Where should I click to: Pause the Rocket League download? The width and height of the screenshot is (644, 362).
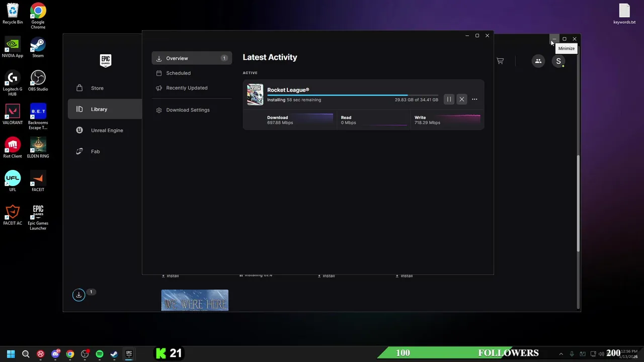pos(449,100)
